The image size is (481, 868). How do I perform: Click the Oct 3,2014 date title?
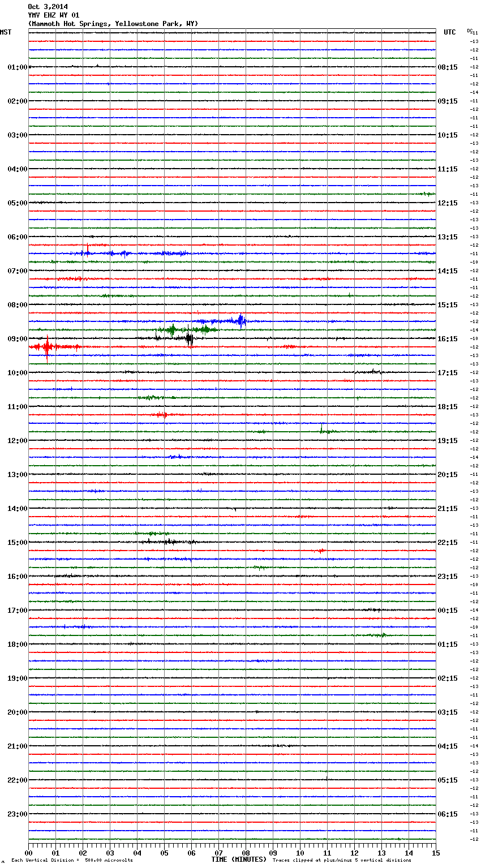(48, 7)
